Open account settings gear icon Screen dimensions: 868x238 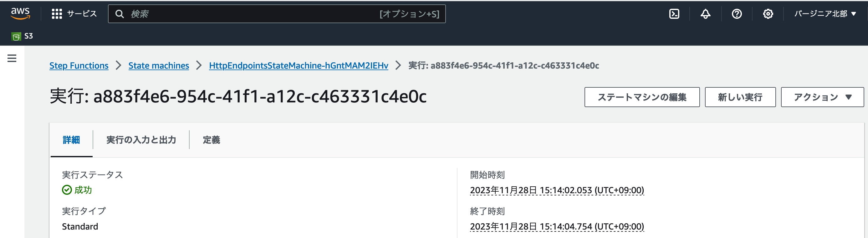pyautogui.click(x=768, y=13)
